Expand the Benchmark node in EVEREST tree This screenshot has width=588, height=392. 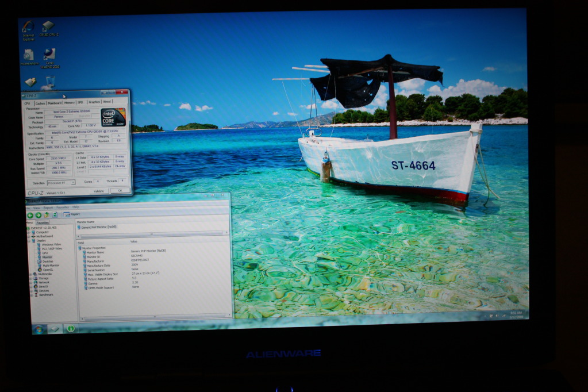32,295
